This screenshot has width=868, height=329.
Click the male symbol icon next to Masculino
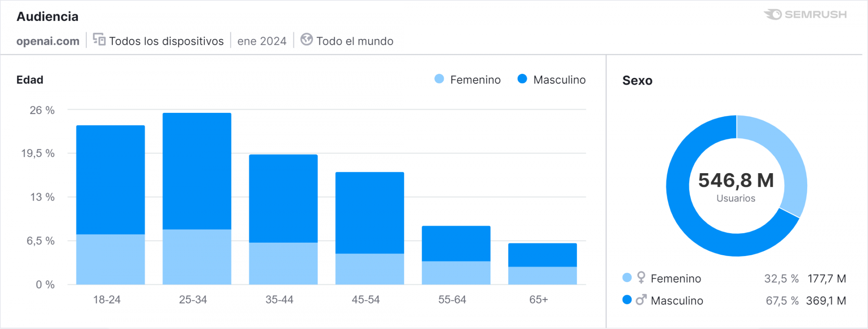point(641,300)
